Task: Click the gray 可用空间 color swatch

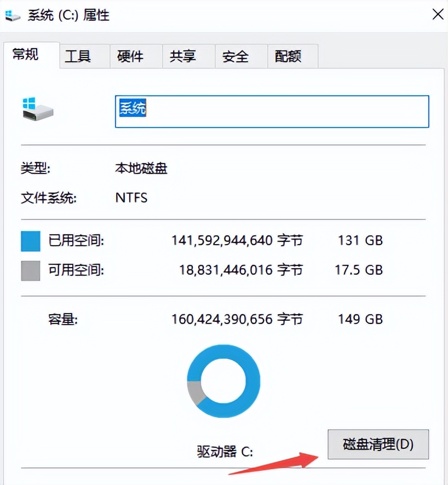Action: pos(30,270)
